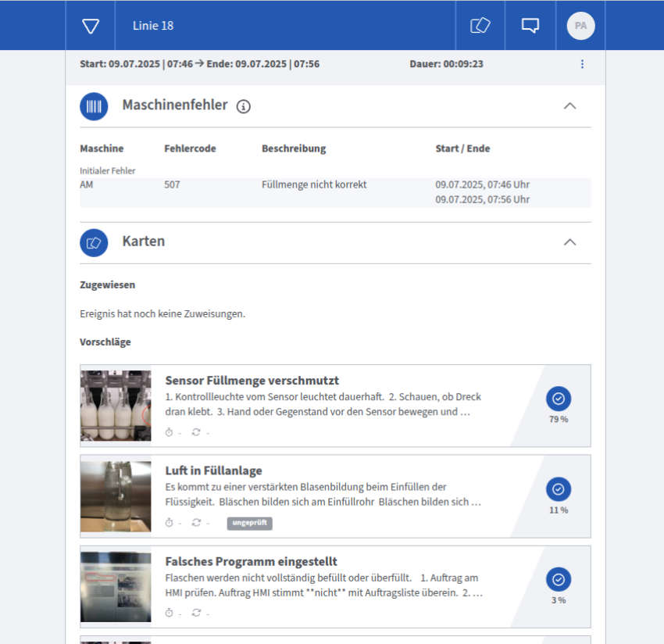The image size is (664, 644).
Task: Click the Maschinenfehler barcode icon
Action: tap(94, 106)
